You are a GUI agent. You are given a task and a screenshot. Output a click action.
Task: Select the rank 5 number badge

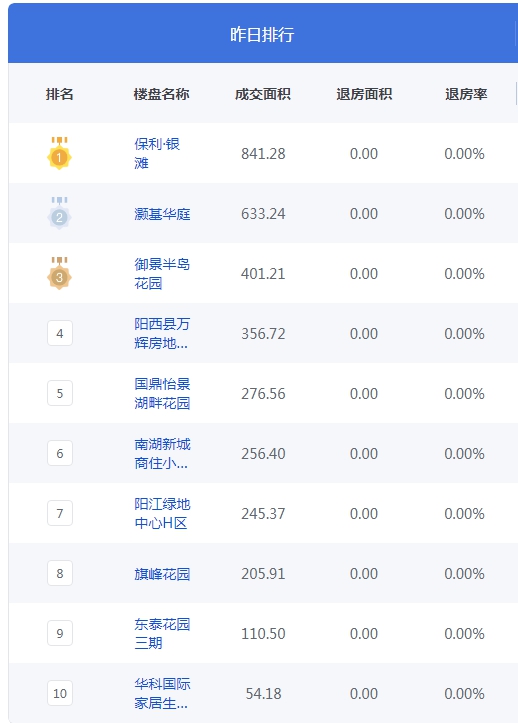(60, 393)
